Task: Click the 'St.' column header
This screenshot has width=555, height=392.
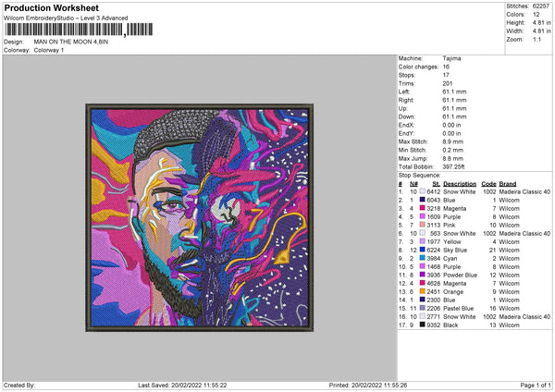Action: pyautogui.click(x=437, y=184)
